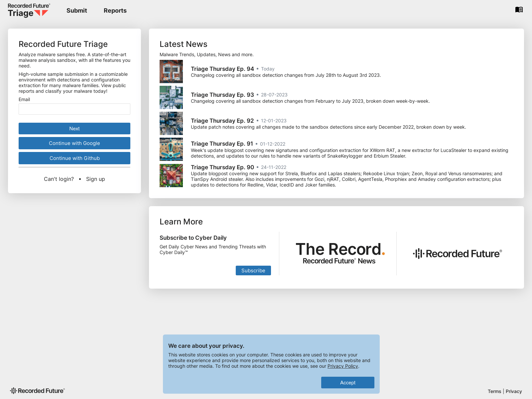Image resolution: width=532 pixels, height=399 pixels.
Task: Open Triage Thursday Ep. 93 title
Action: [222, 95]
